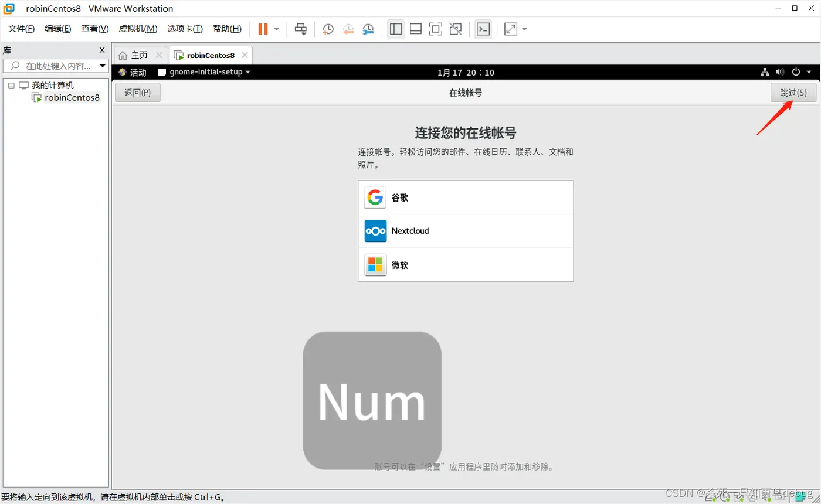Open the library search filter dropdown arrow
The height and width of the screenshot is (504, 821).
point(103,66)
